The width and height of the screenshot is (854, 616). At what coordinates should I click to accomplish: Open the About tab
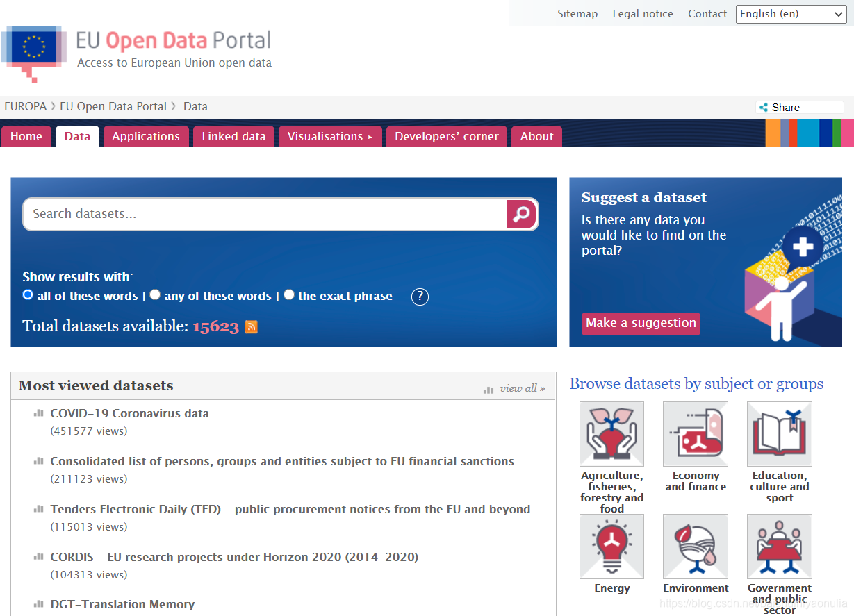pos(536,136)
